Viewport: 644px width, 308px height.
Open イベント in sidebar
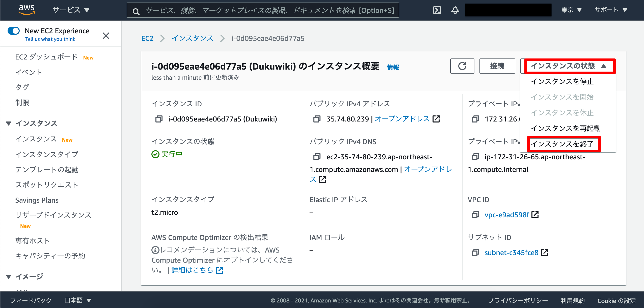[x=29, y=72]
